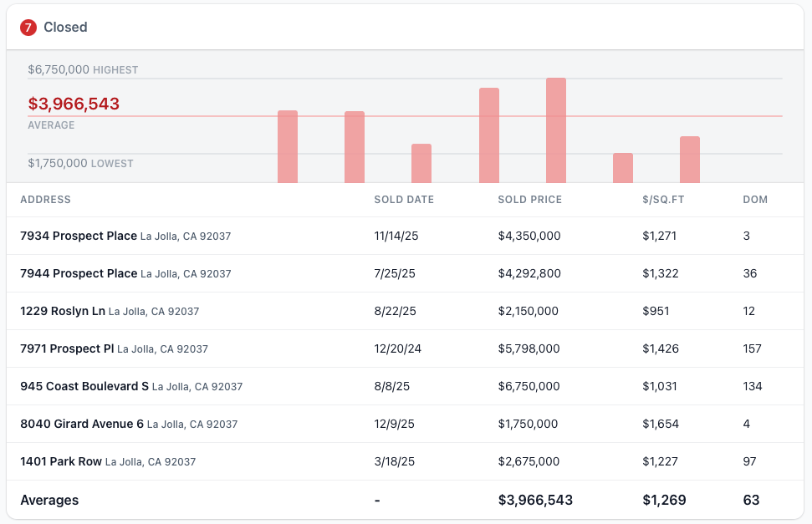
Task: Click the last bar in the chart
Action: pyautogui.click(x=690, y=160)
